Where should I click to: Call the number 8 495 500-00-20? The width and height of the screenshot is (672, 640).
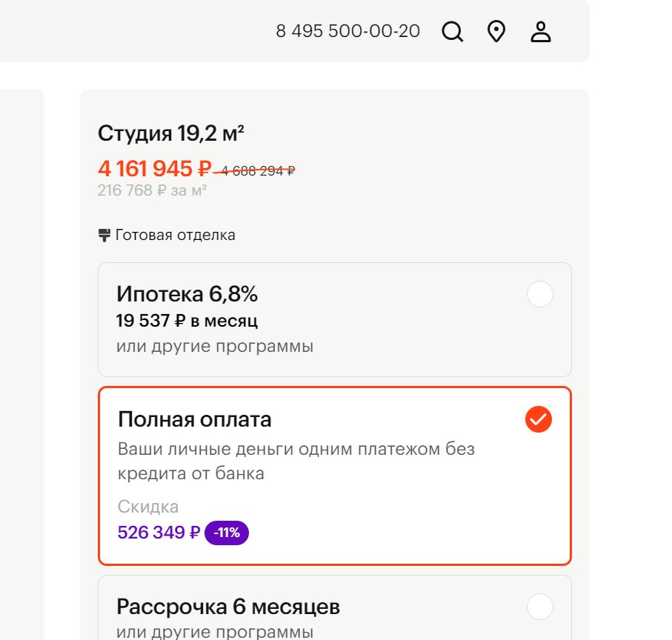(347, 31)
